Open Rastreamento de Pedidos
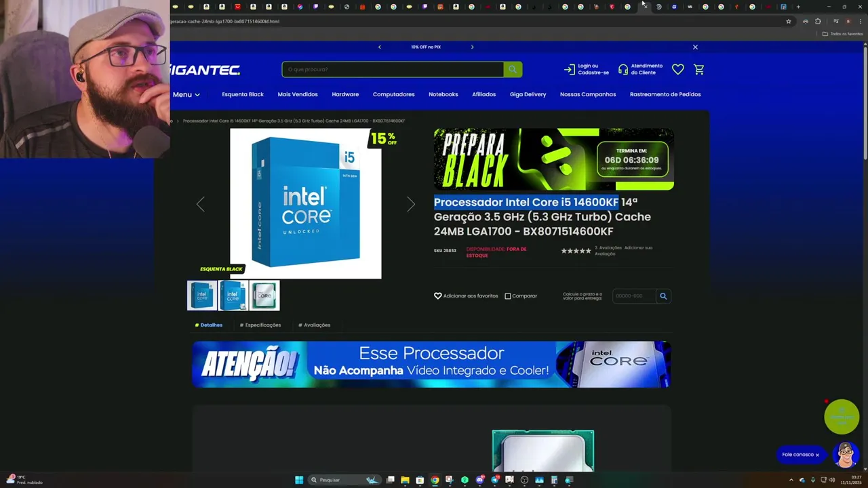Screen dimensions: 868x488 click(665, 94)
